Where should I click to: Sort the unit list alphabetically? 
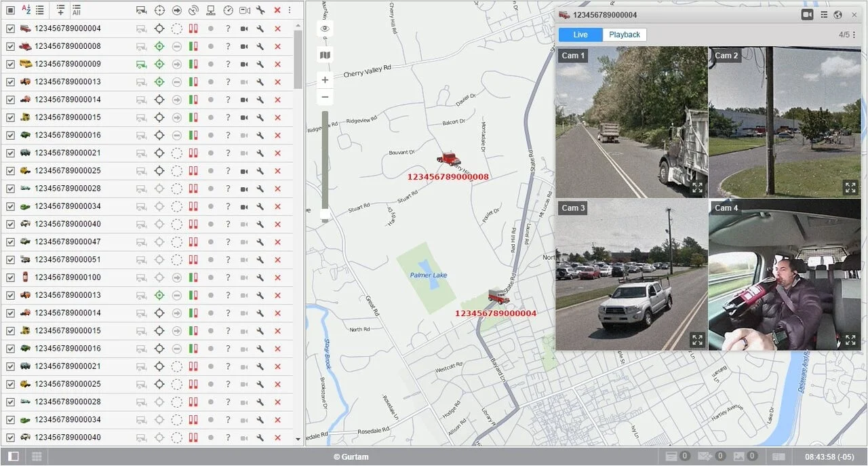tap(26, 10)
